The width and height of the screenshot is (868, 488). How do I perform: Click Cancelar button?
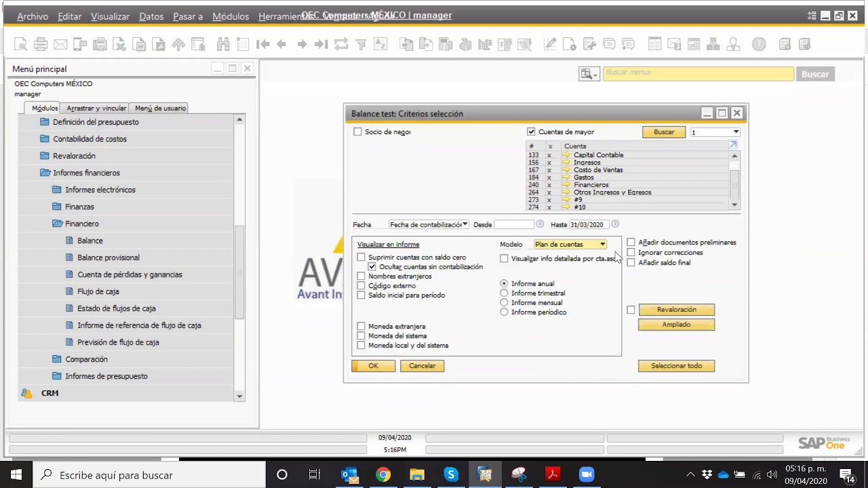422,365
